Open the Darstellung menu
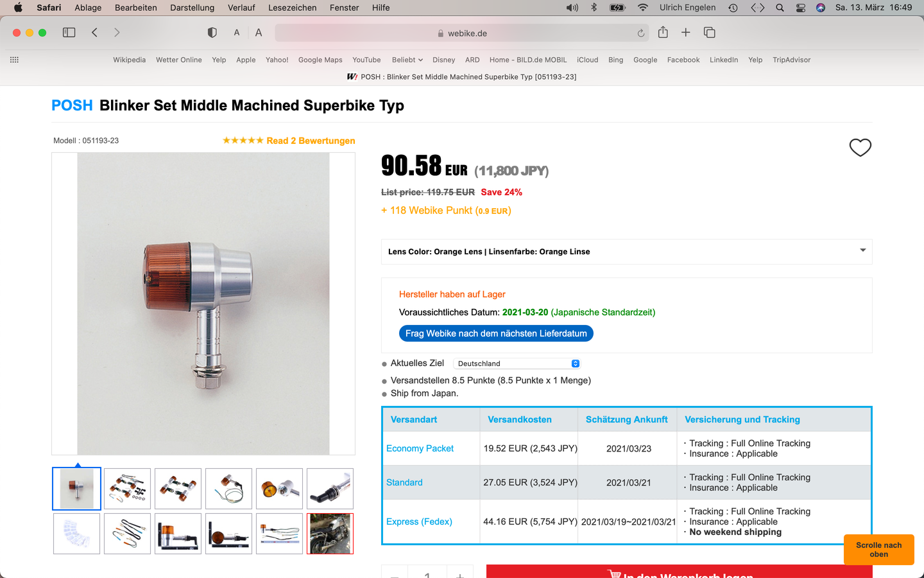The height and width of the screenshot is (578, 924). pos(192,8)
